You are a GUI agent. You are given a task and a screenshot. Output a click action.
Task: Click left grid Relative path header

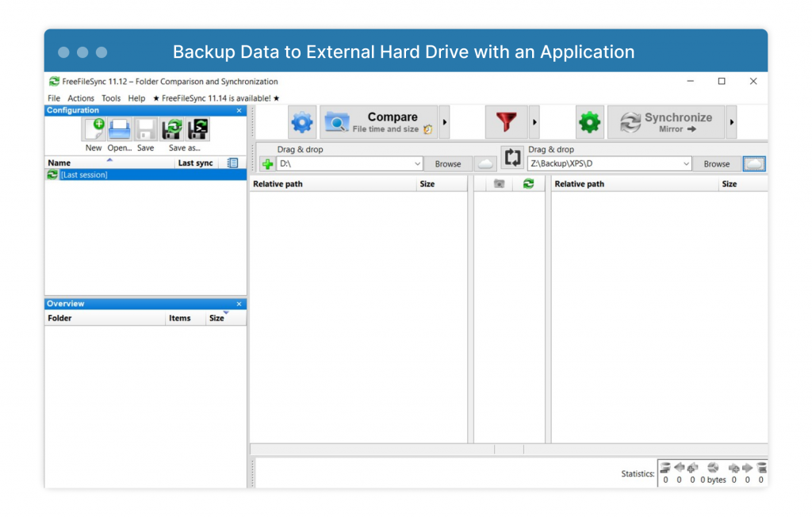[333, 185]
